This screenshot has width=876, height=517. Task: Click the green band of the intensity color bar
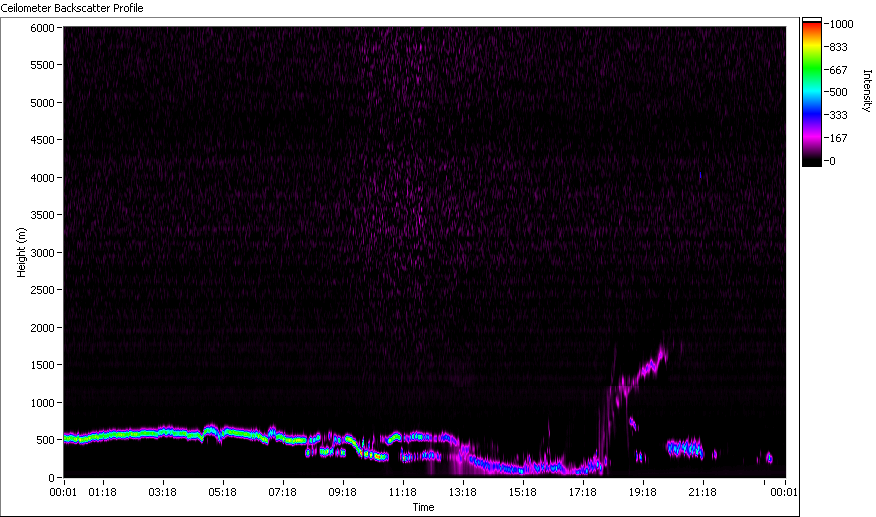[x=812, y=70]
